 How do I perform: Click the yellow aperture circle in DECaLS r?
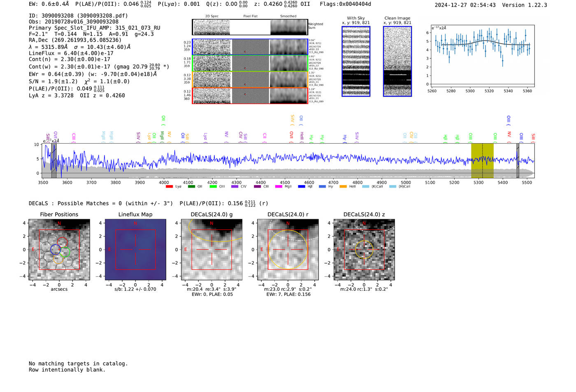click(288, 250)
